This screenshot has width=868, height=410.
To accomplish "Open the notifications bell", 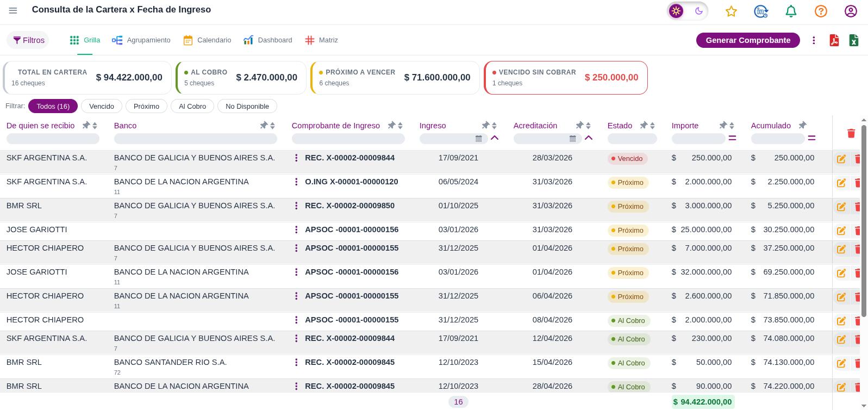I will pos(791,11).
